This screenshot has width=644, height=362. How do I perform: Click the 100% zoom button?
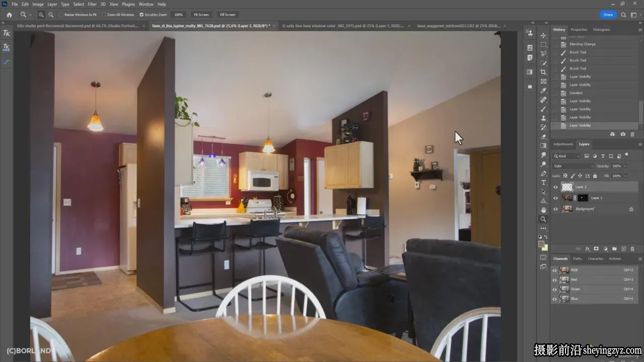pos(179,15)
